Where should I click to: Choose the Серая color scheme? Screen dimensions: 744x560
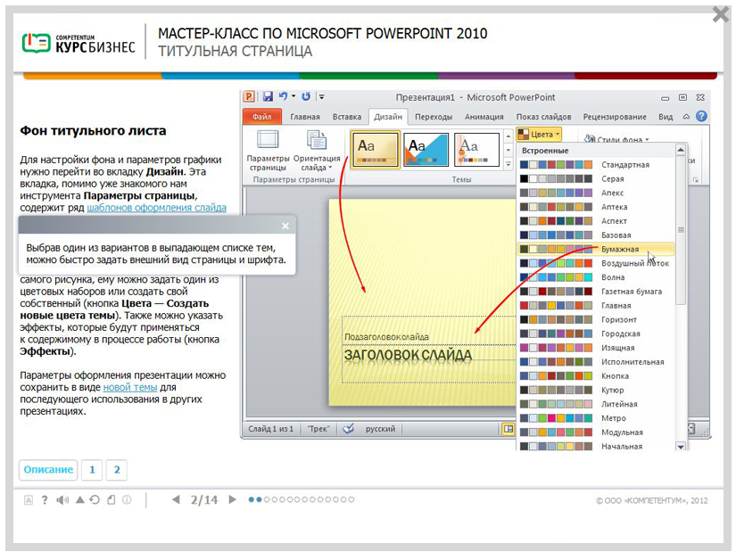coord(596,178)
